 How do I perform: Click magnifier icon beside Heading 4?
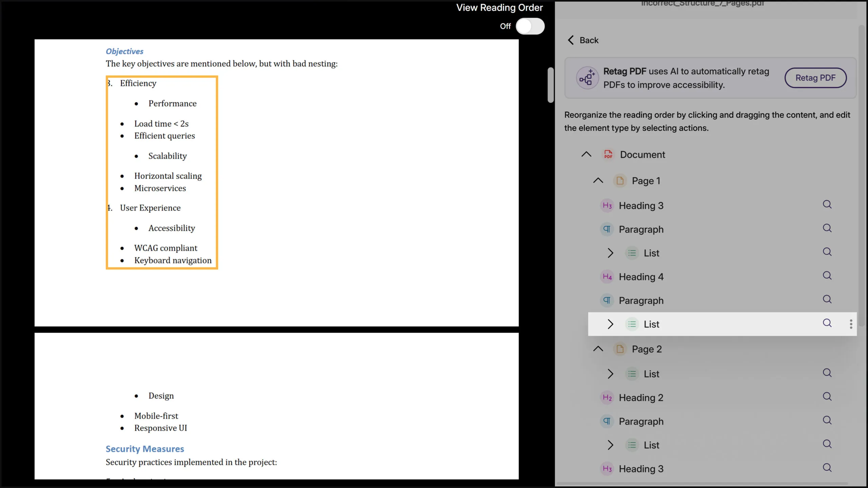(x=827, y=276)
